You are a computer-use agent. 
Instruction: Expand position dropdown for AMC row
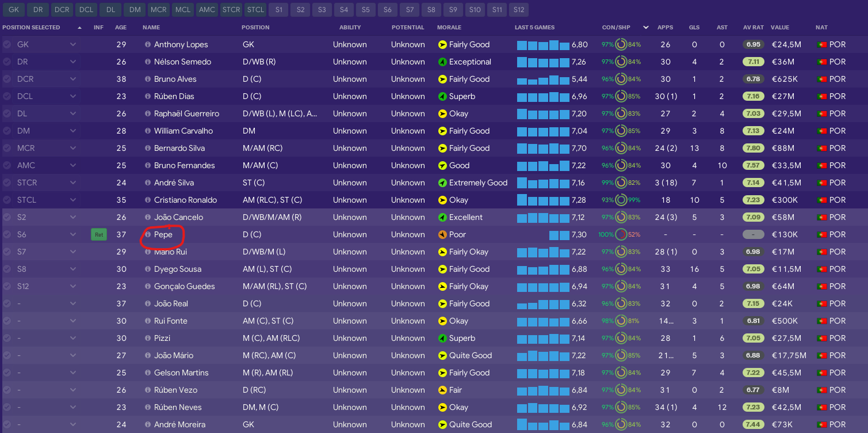(x=73, y=165)
